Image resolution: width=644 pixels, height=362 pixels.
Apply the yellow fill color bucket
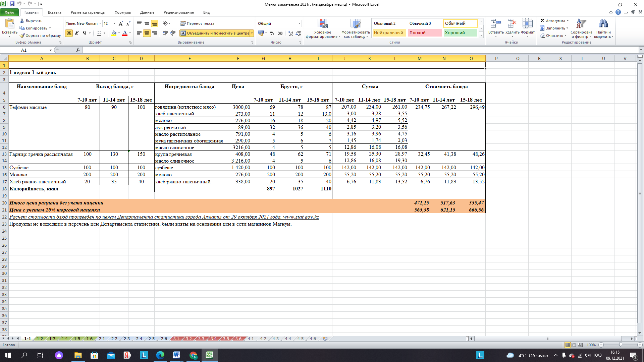(x=114, y=33)
